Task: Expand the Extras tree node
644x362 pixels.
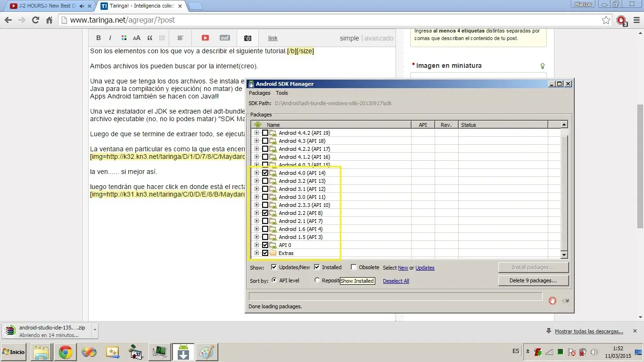Action: tap(257, 253)
